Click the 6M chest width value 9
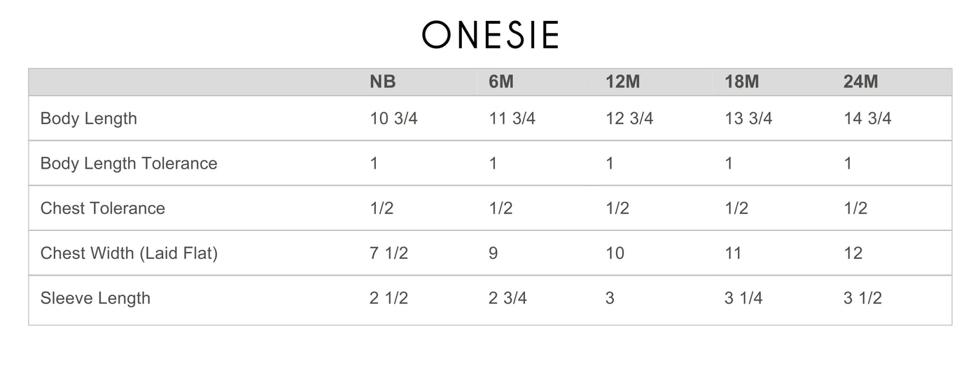 point(493,253)
